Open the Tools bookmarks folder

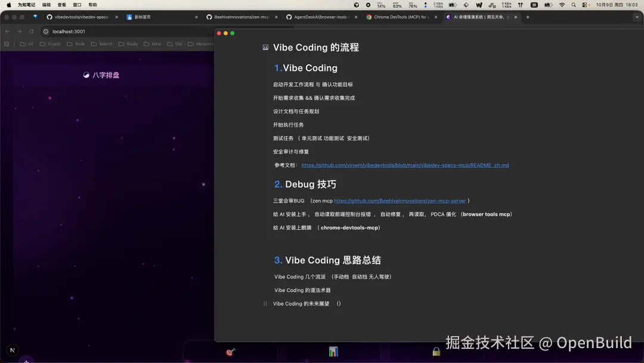point(76,44)
